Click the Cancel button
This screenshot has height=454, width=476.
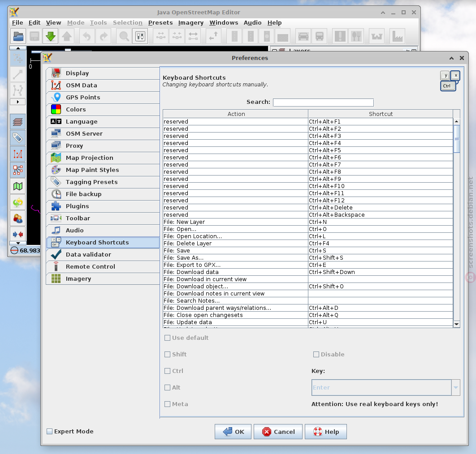[x=278, y=432]
